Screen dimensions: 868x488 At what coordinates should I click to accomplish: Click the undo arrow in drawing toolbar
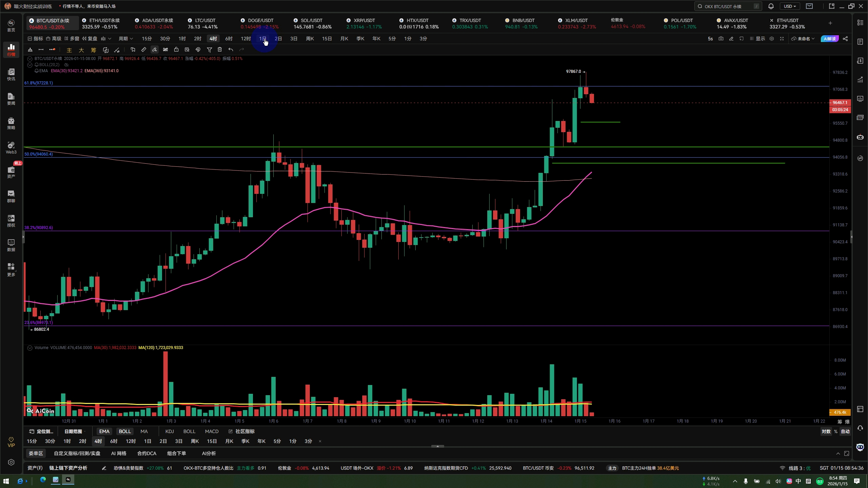pyautogui.click(x=231, y=50)
